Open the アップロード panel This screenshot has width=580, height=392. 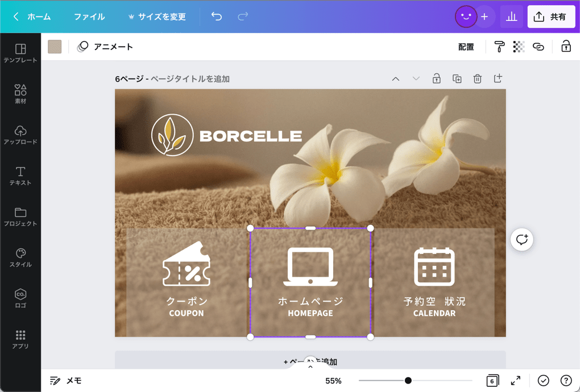click(20, 135)
